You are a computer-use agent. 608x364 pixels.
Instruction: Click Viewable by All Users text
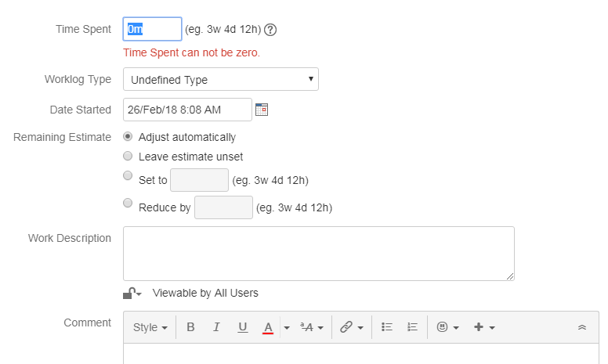pyautogui.click(x=205, y=293)
